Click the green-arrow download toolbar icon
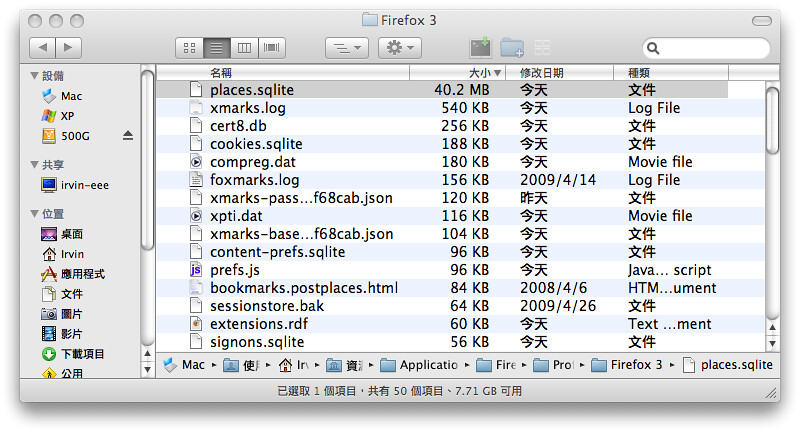This screenshot has height=432, width=800. 480,47
